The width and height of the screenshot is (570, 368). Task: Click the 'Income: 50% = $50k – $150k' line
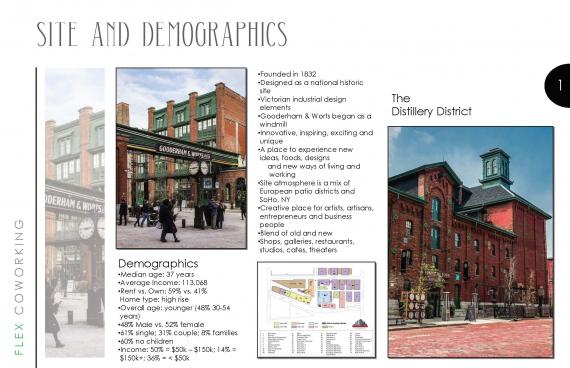177,353
